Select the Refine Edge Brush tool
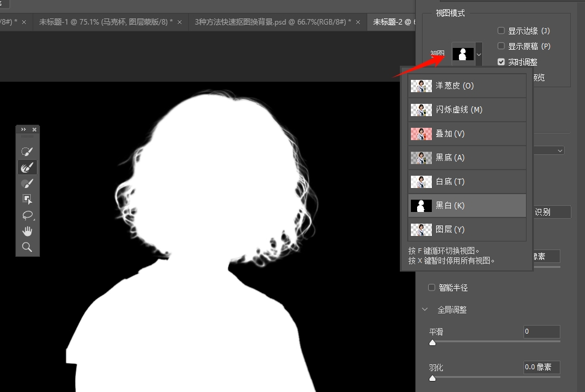585x392 pixels. (27, 167)
